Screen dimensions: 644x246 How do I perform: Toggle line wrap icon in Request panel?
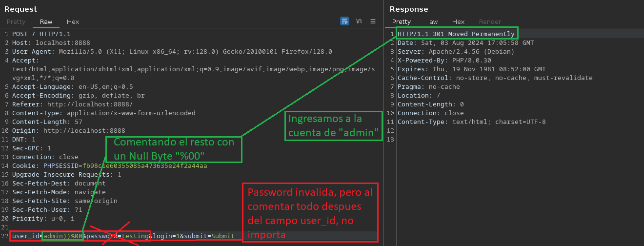pos(344,21)
